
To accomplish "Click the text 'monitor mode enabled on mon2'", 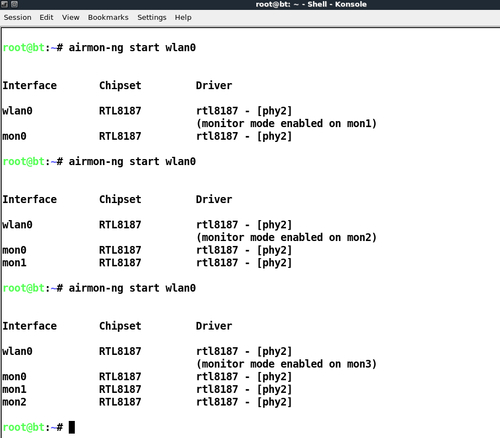I will click(x=286, y=238).
